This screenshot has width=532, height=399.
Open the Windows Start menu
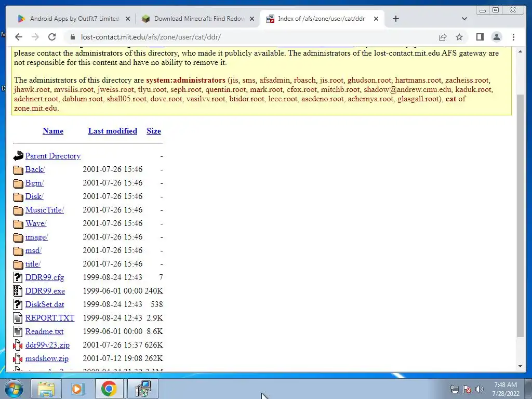[x=14, y=389]
